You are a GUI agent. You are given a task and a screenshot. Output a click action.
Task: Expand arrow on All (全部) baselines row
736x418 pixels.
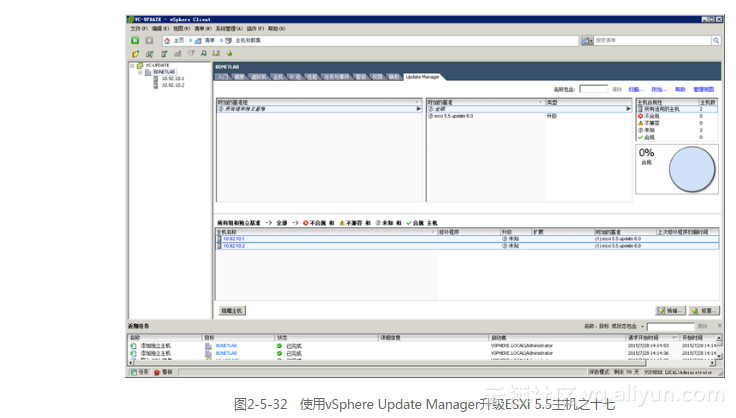pos(629,109)
